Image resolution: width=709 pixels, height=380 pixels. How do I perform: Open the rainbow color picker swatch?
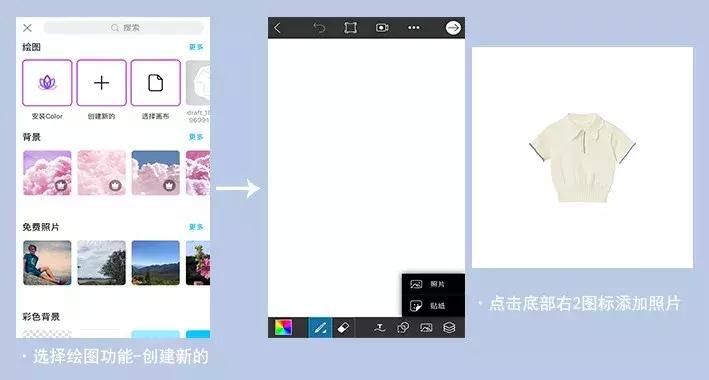coord(284,328)
